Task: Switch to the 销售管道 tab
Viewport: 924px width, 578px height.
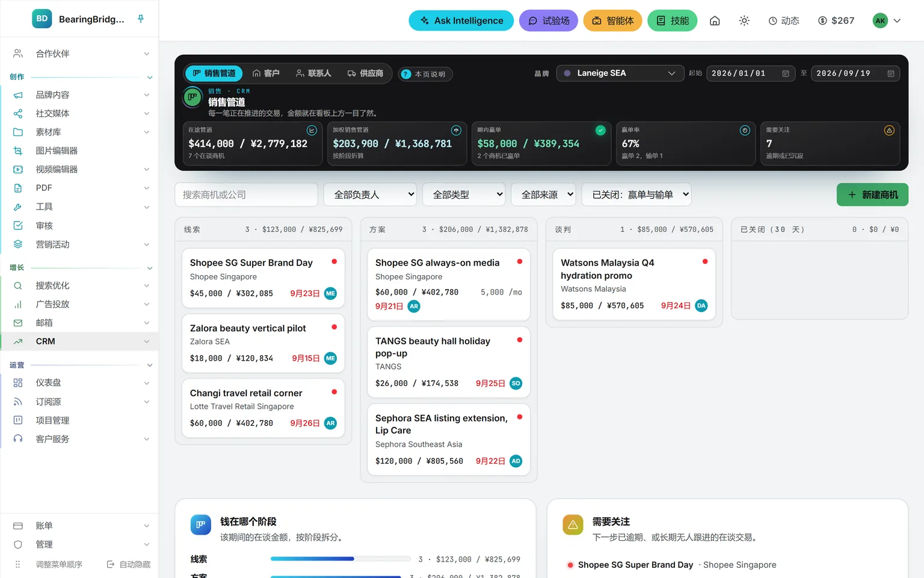Action: click(214, 73)
